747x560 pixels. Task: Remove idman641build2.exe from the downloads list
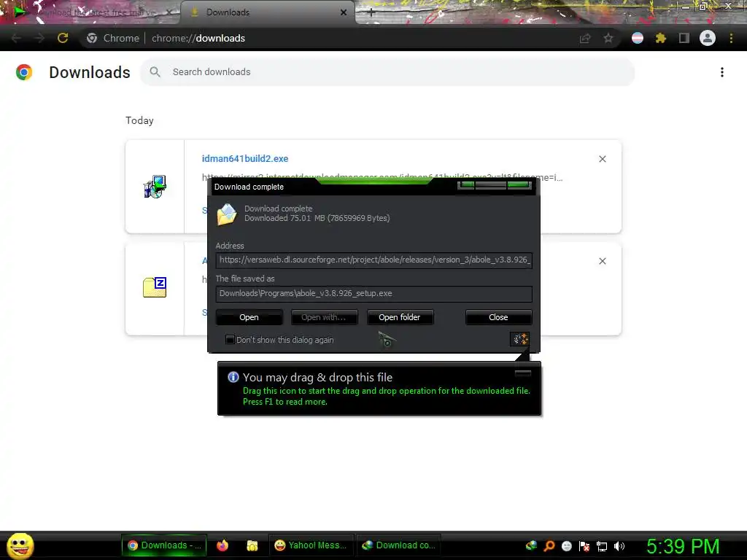tap(603, 159)
